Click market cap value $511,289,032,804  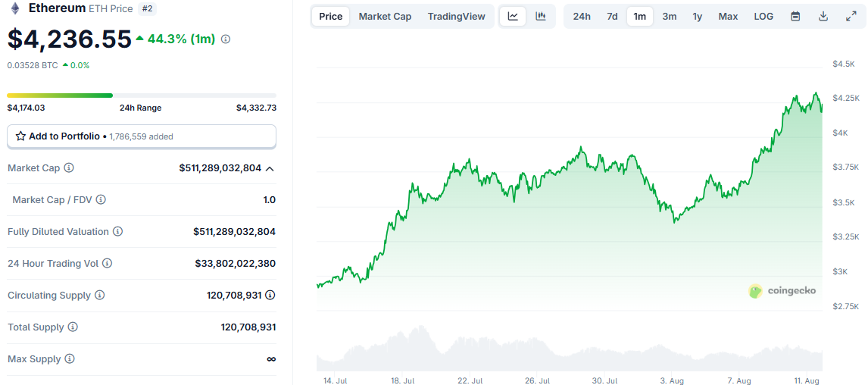pos(220,167)
